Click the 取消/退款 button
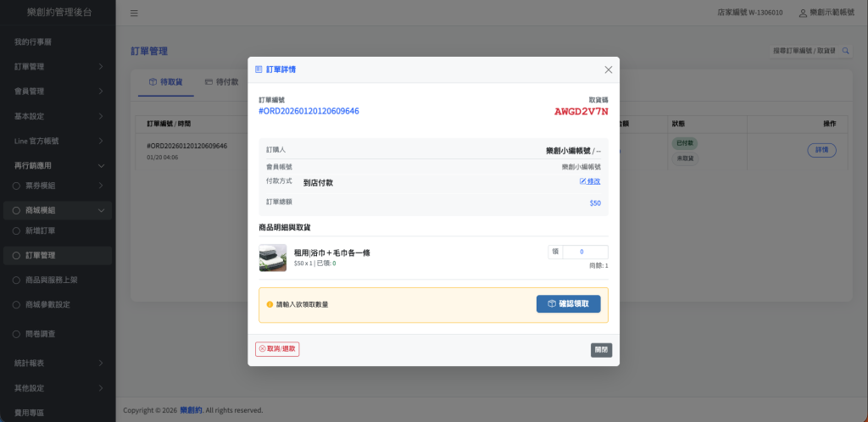Viewport: 868px width, 422px height. tap(277, 348)
